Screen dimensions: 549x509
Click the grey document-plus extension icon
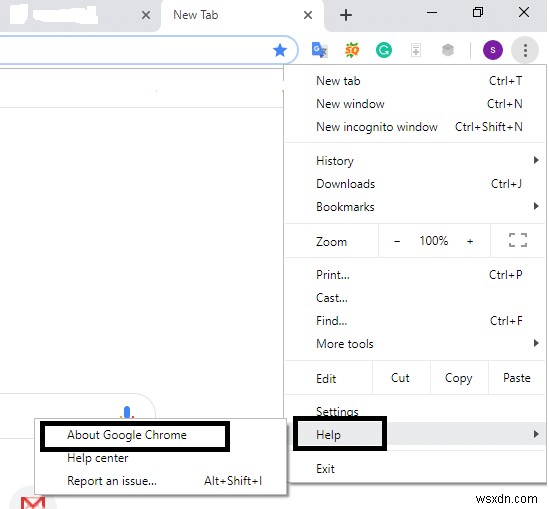pyautogui.click(x=416, y=50)
